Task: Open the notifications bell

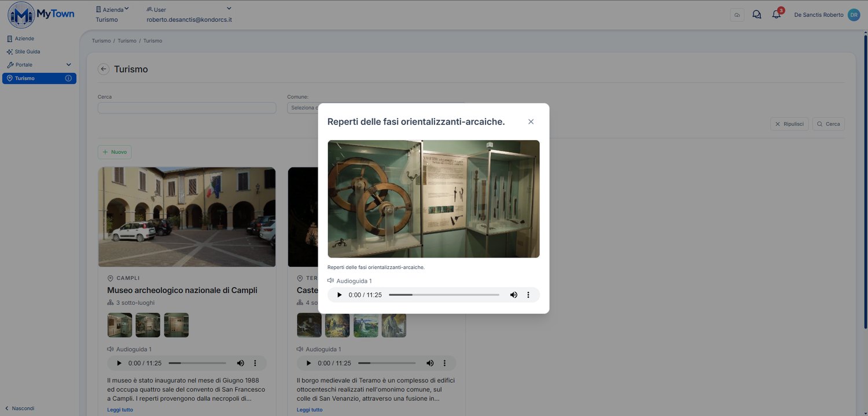Action: pyautogui.click(x=777, y=14)
